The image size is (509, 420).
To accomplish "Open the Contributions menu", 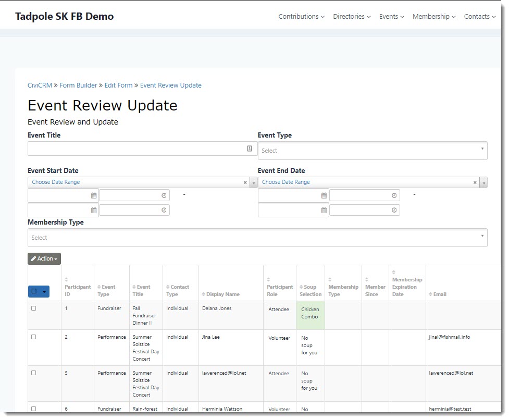I will 301,16.
